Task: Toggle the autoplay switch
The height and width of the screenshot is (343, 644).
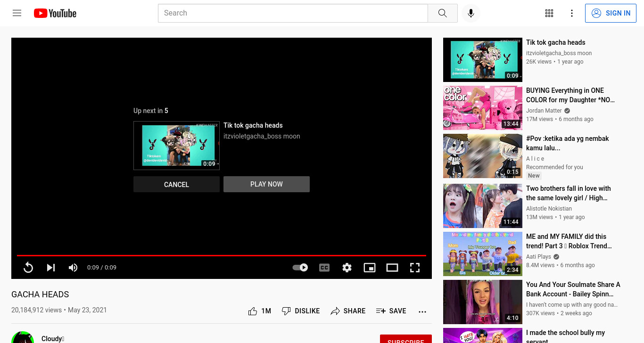Action: point(300,268)
